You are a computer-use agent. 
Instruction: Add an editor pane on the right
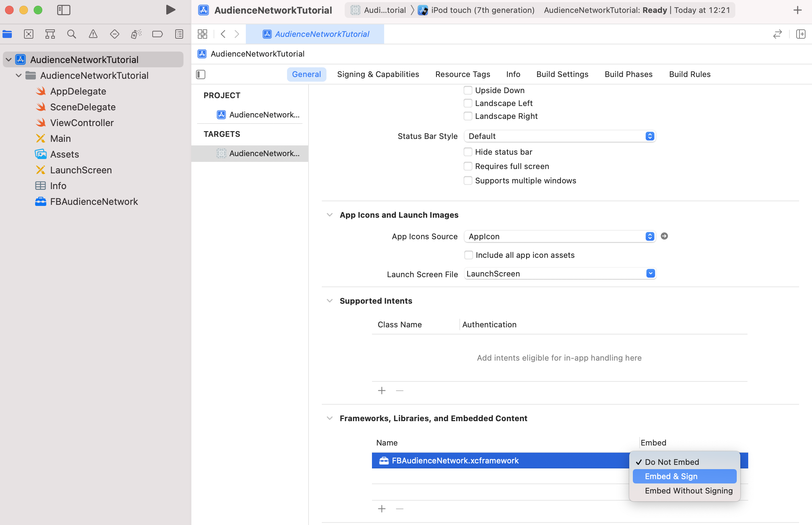(801, 34)
